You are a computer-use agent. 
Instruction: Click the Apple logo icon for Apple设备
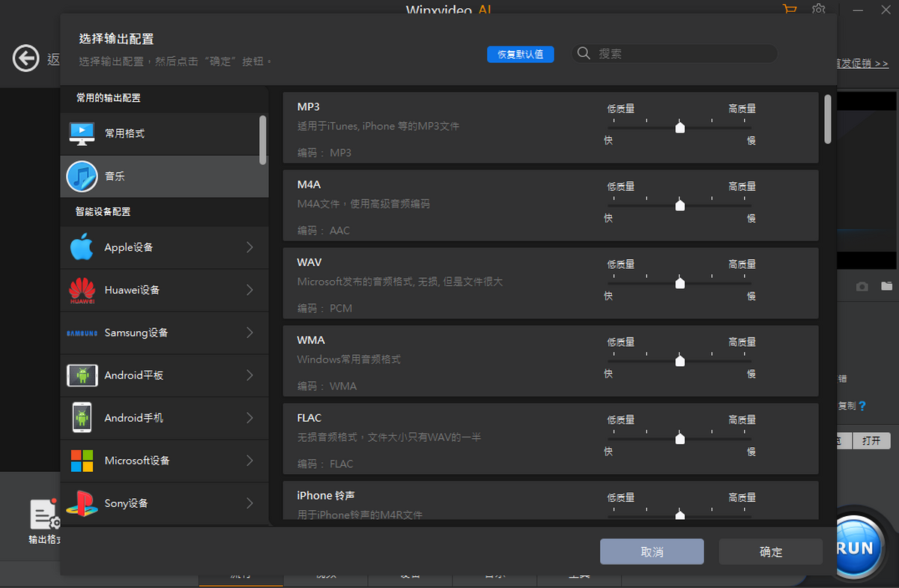point(82,247)
